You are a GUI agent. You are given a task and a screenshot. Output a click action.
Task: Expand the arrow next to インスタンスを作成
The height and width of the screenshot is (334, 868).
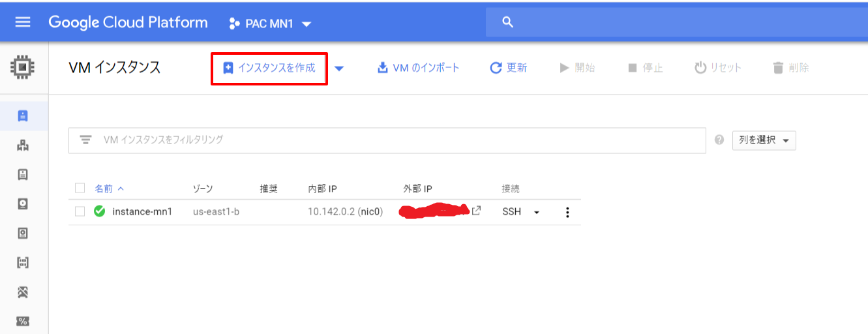pyautogui.click(x=339, y=68)
